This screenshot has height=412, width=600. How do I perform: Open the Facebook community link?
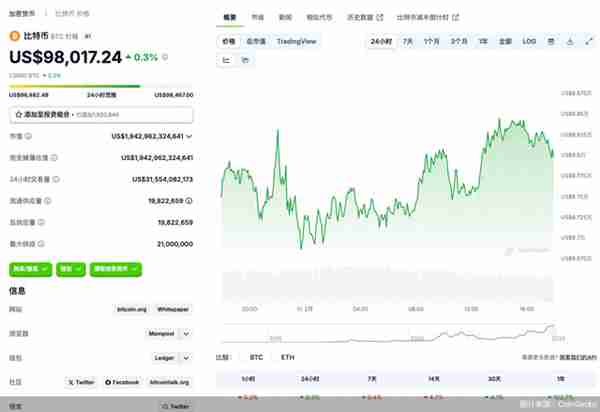(122, 382)
